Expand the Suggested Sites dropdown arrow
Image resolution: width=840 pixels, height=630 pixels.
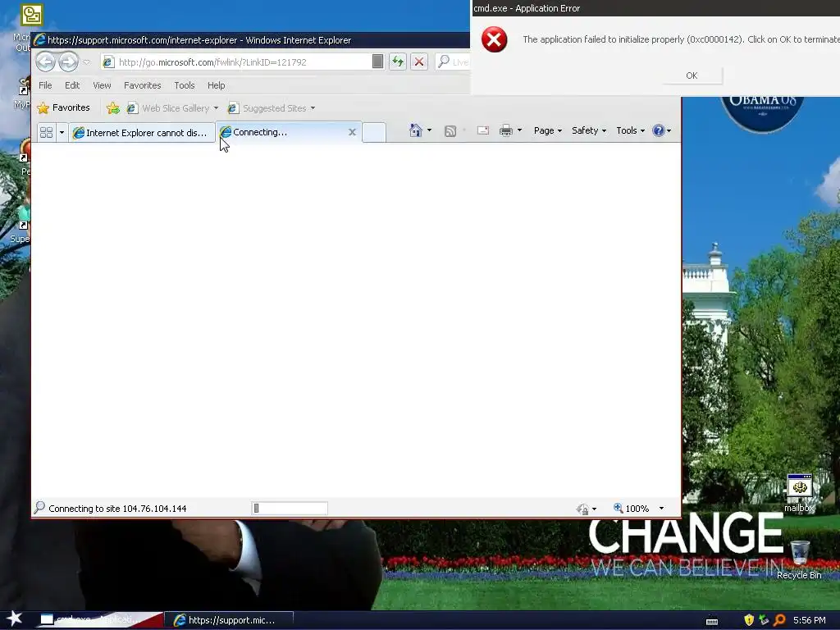(313, 108)
